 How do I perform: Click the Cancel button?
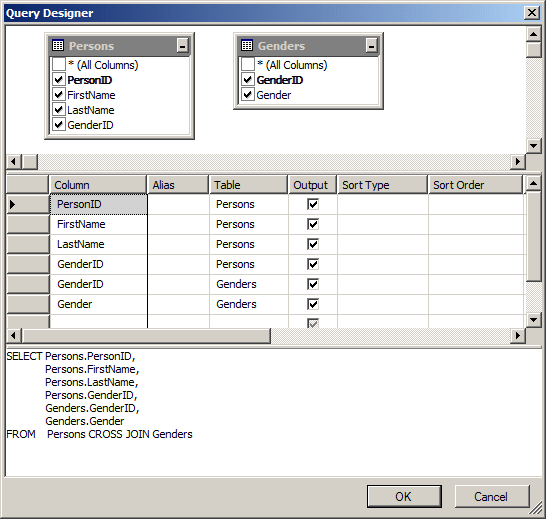pos(492,496)
